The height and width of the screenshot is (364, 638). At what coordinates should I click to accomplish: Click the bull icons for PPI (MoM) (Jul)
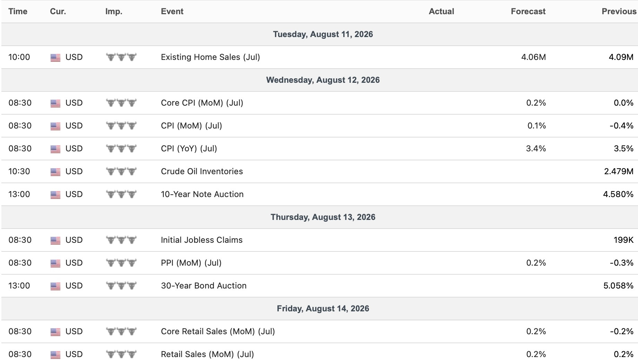click(x=121, y=263)
